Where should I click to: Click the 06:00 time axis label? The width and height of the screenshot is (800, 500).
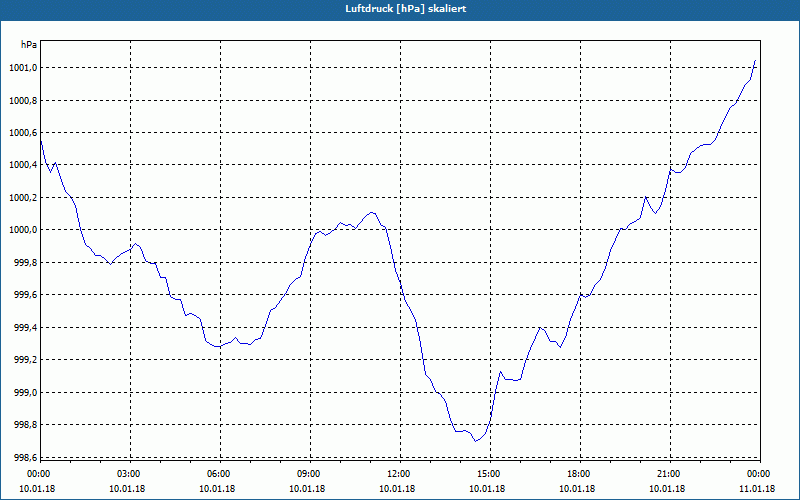click(220, 474)
